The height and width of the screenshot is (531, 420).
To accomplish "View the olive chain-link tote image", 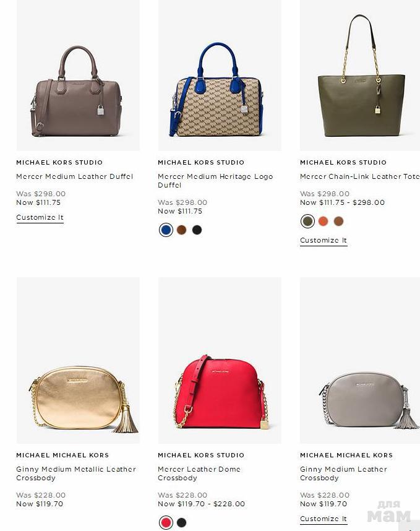I will 360,75.
